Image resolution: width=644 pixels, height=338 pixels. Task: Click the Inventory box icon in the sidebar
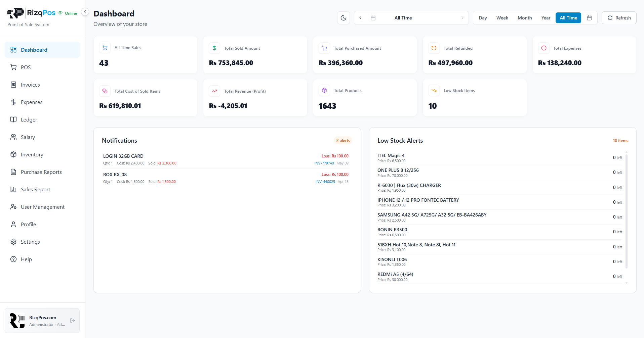13,154
